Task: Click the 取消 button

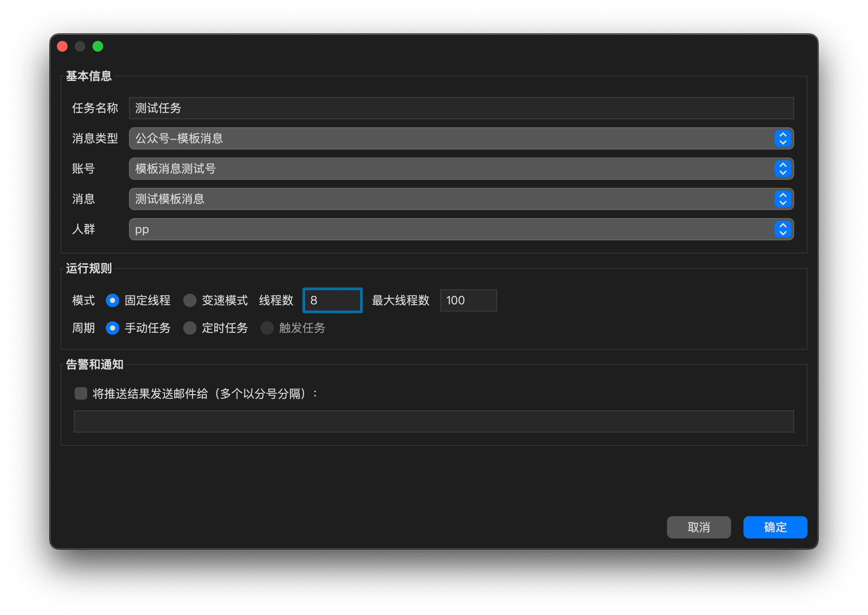Action: click(x=699, y=527)
